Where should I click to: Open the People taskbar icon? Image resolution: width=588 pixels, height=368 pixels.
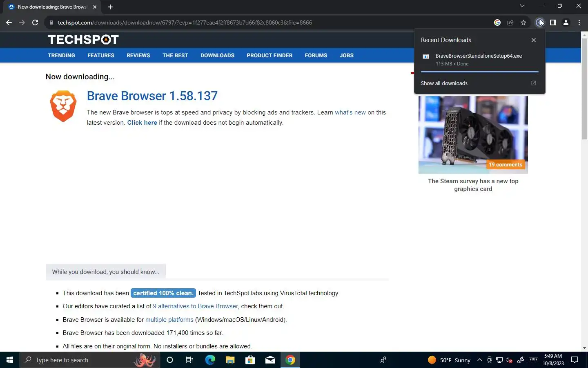coord(383,360)
